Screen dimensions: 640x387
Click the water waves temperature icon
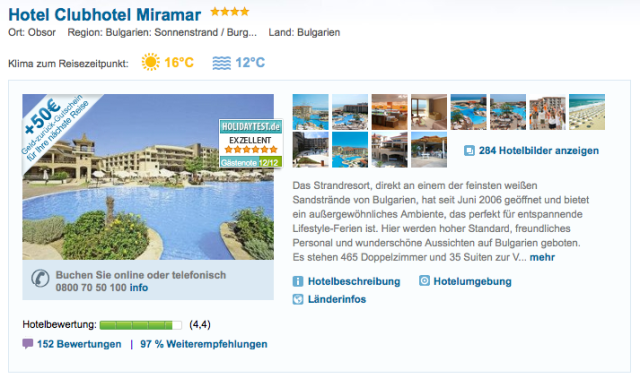pyautogui.click(x=222, y=63)
